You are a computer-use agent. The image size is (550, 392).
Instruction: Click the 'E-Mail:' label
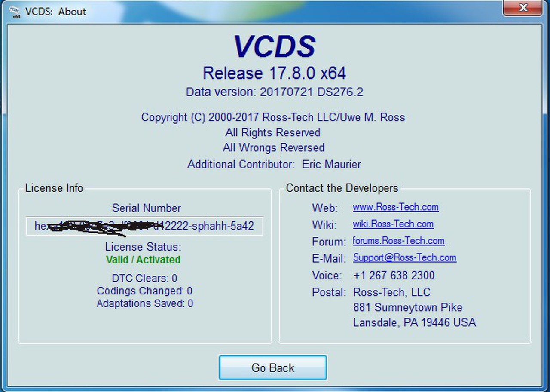click(x=329, y=259)
